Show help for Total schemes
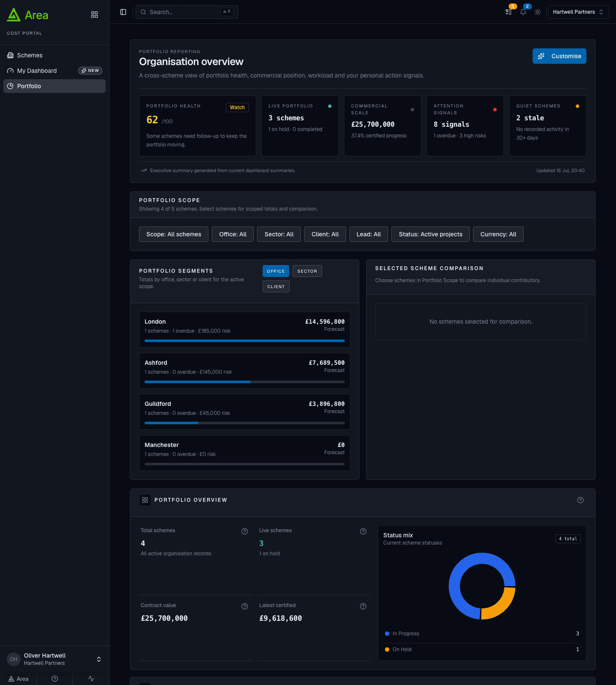Screen dimensions: 616x685 (x=245, y=531)
